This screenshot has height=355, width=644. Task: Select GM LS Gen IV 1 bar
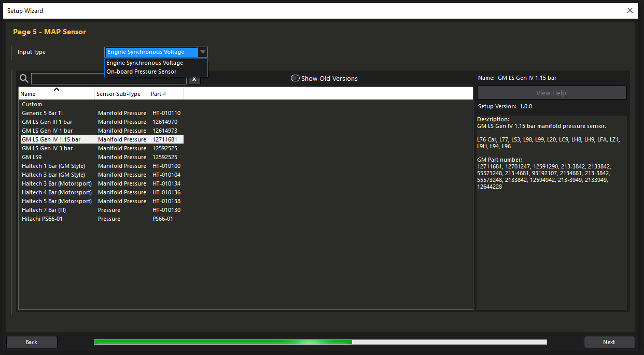pos(101,131)
